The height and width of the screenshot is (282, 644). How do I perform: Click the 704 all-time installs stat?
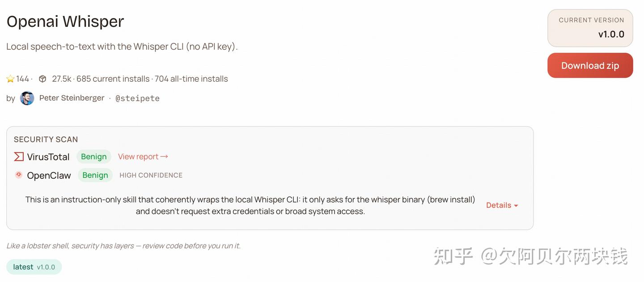click(x=191, y=79)
